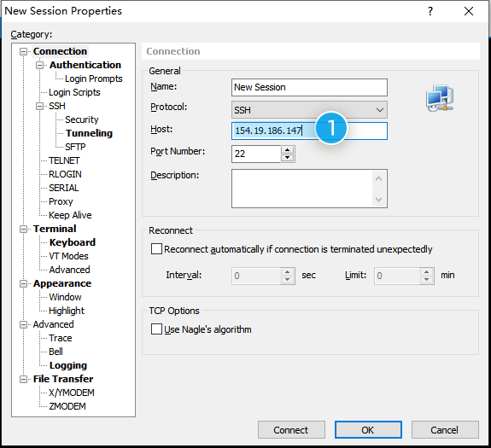491x448 pixels.
Task: Click the help question mark icon
Action: click(x=430, y=11)
